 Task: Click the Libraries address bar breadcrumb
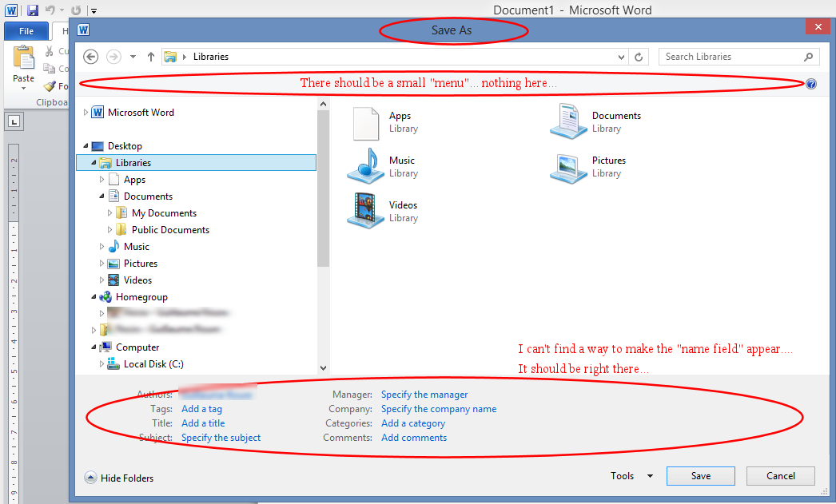[x=211, y=57]
